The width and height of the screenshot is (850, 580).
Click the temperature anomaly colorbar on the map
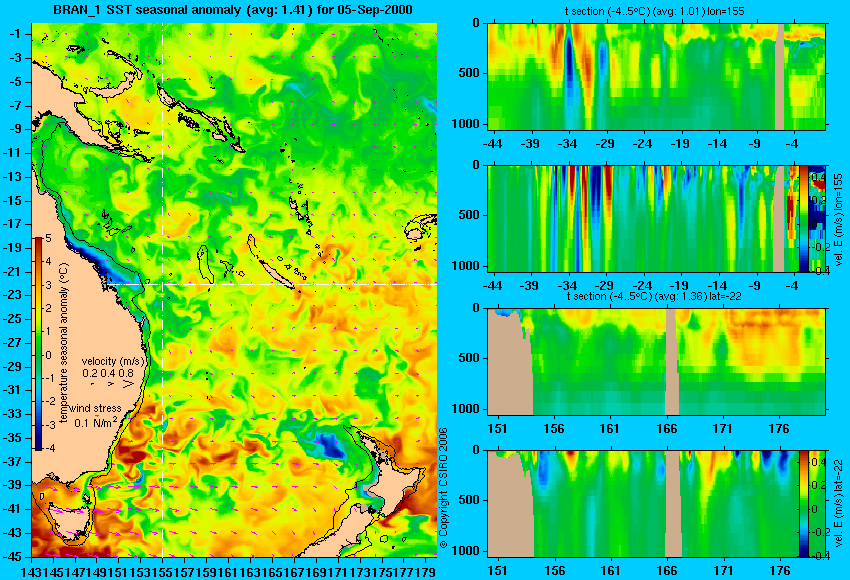38,344
